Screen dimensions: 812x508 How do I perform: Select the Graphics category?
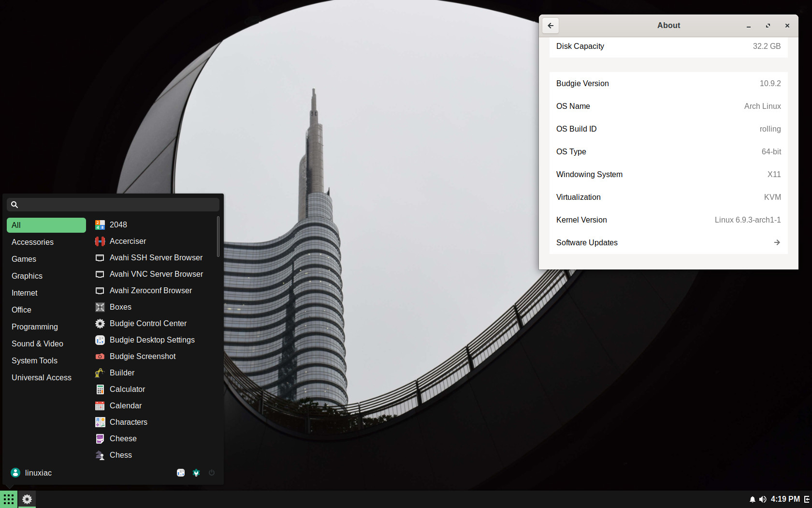tap(46, 276)
